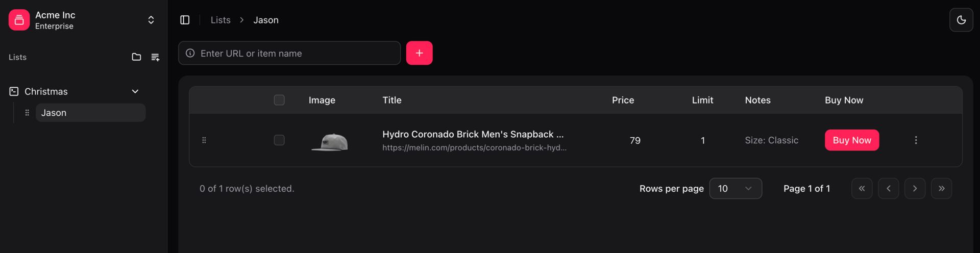Toggle the sidebar panel icon

tap(185, 20)
